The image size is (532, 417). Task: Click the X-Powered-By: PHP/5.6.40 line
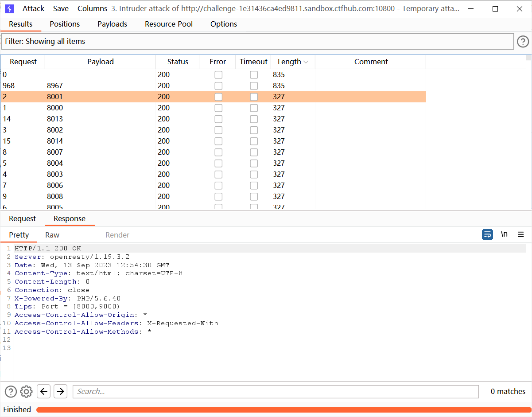[67, 298]
